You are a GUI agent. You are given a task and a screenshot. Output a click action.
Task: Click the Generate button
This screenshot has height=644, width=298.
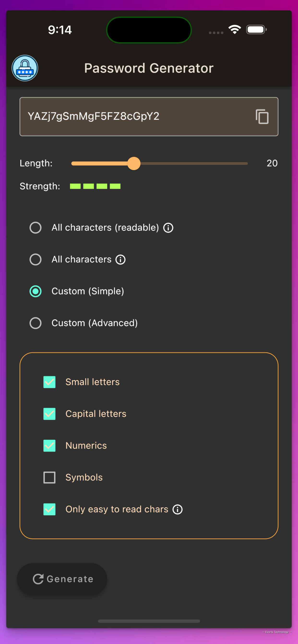point(62,579)
